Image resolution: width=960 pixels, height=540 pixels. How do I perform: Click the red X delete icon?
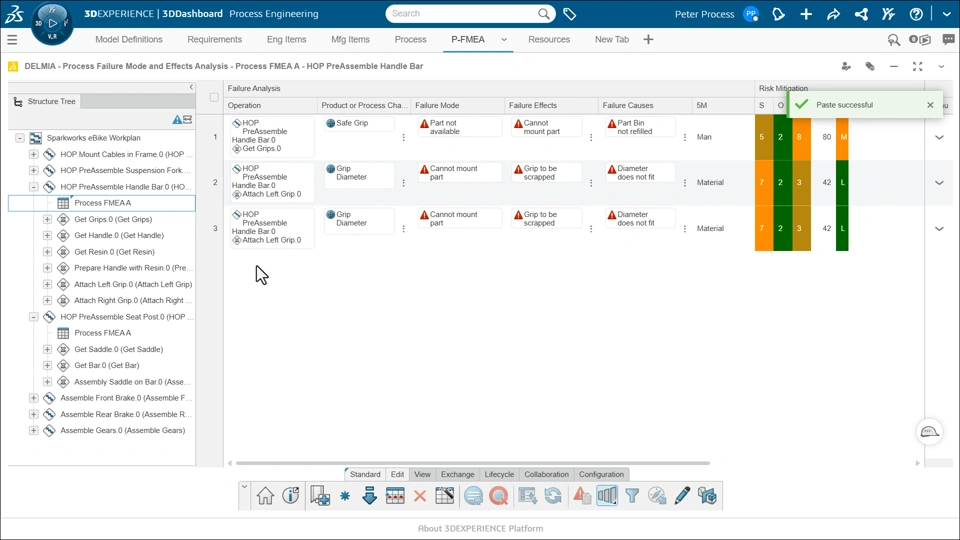click(x=420, y=495)
